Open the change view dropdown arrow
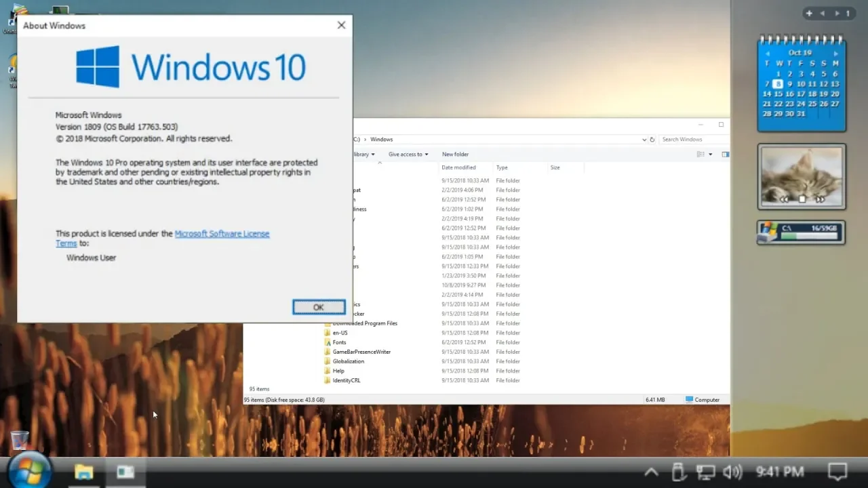This screenshot has width=868, height=488. (x=711, y=155)
